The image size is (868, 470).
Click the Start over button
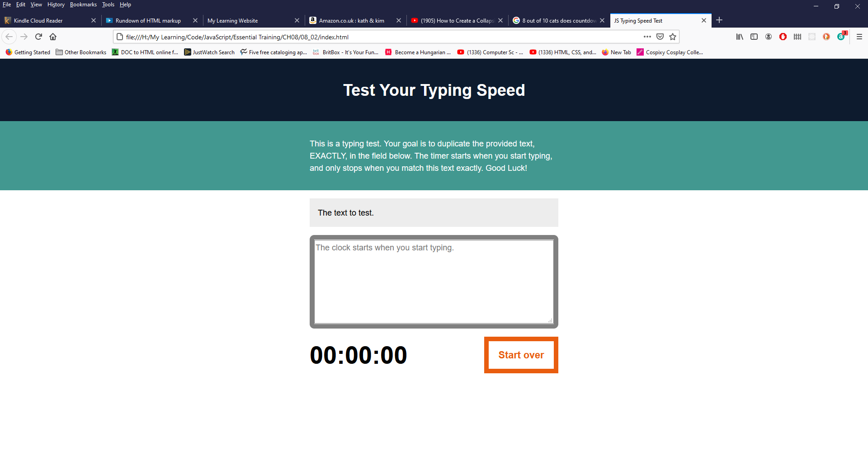point(521,355)
